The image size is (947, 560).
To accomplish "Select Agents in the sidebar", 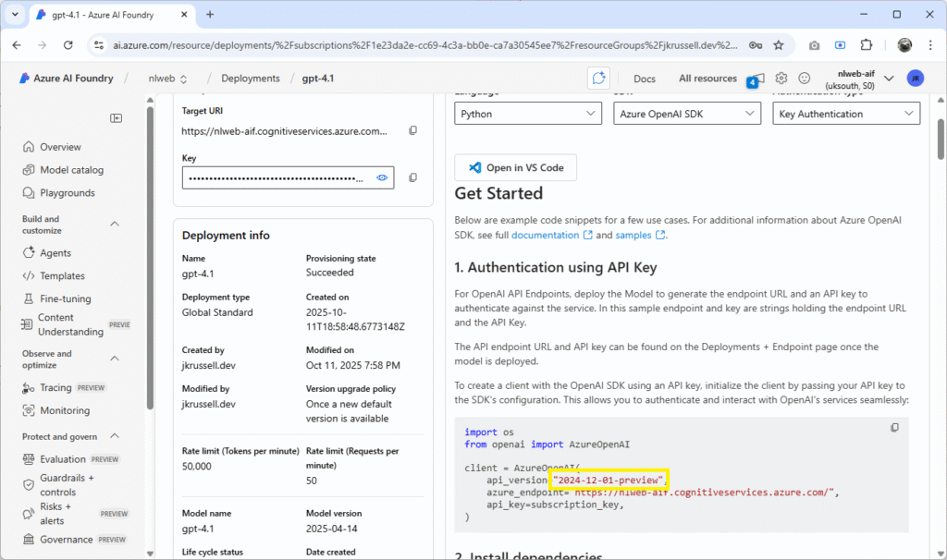I will tap(56, 252).
